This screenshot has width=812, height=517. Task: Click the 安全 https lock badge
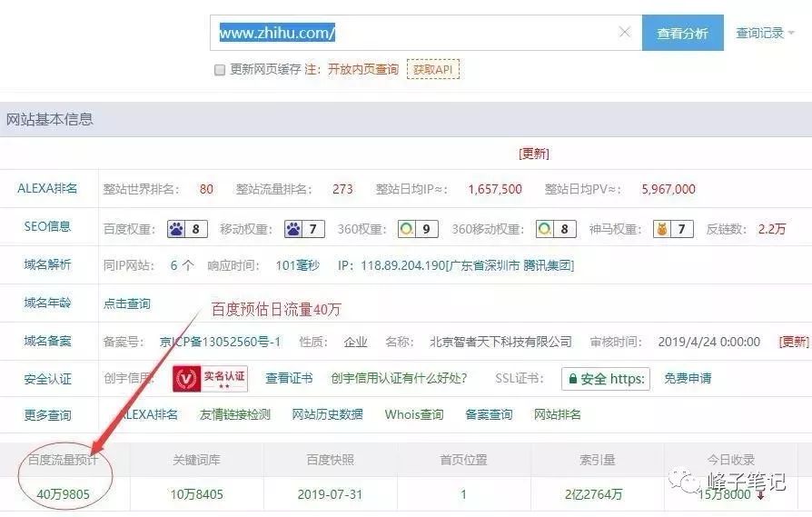tap(606, 379)
